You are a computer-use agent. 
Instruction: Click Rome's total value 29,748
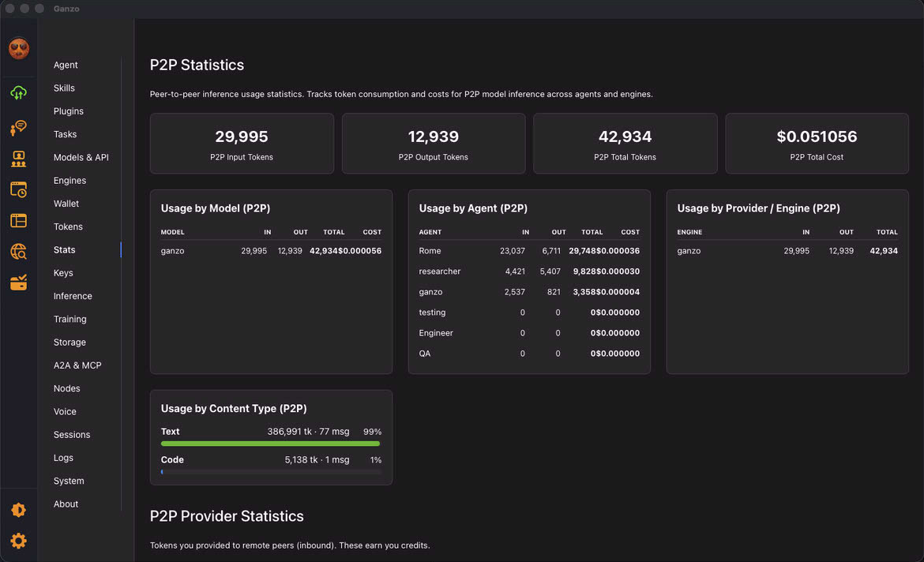582,251
